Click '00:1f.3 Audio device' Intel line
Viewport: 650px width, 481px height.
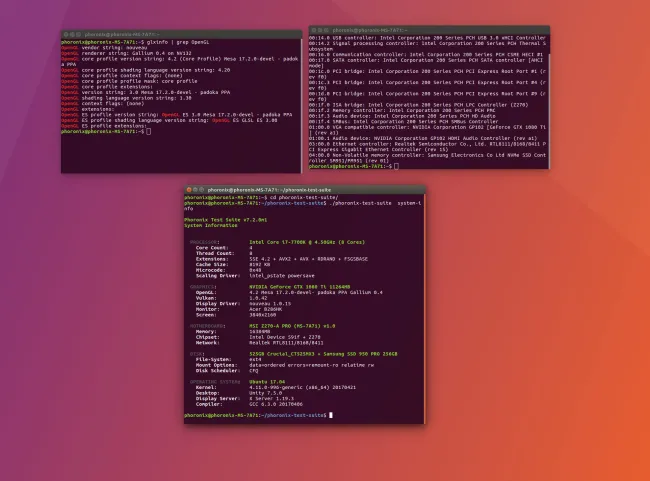[x=402, y=117]
